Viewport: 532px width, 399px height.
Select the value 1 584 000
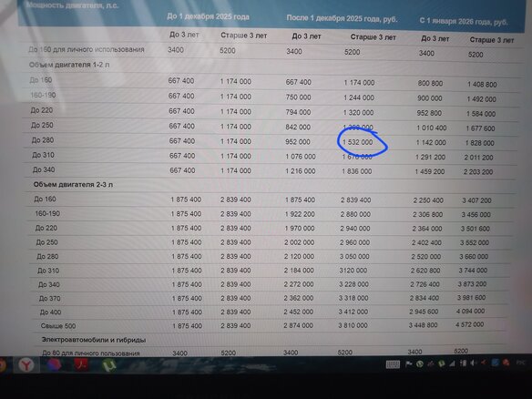[481, 114]
